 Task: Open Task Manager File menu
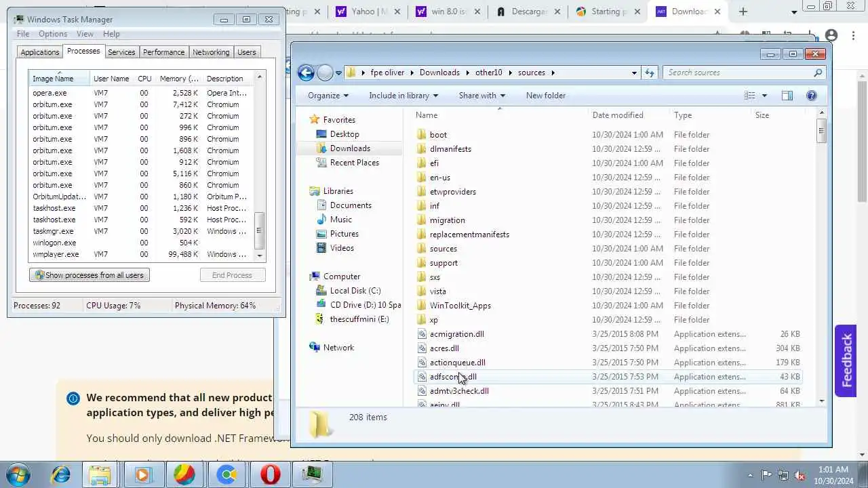point(23,34)
